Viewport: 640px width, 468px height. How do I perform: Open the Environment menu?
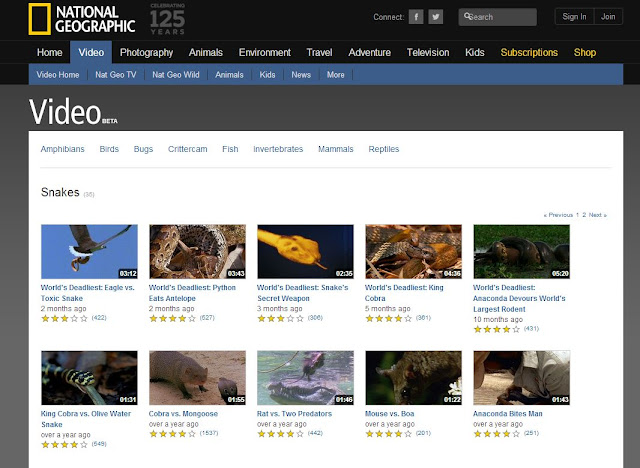pyautogui.click(x=264, y=52)
